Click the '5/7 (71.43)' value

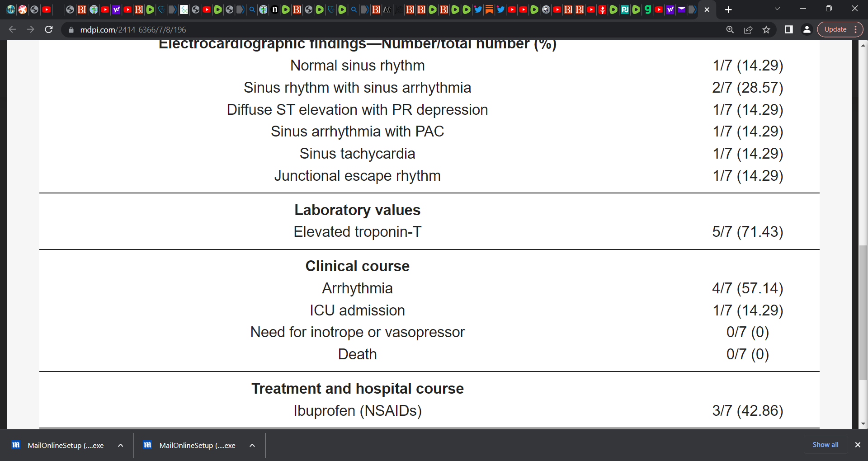click(748, 232)
